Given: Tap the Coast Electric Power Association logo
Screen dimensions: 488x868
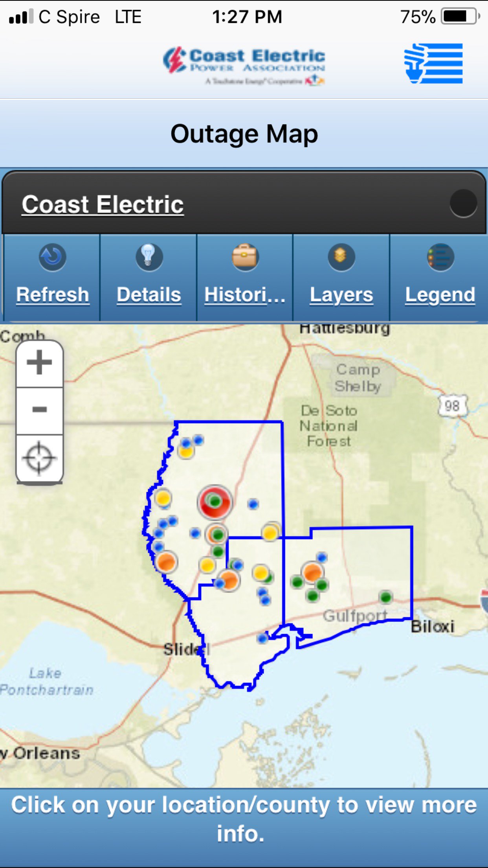Looking at the screenshot, I should pos(244,66).
